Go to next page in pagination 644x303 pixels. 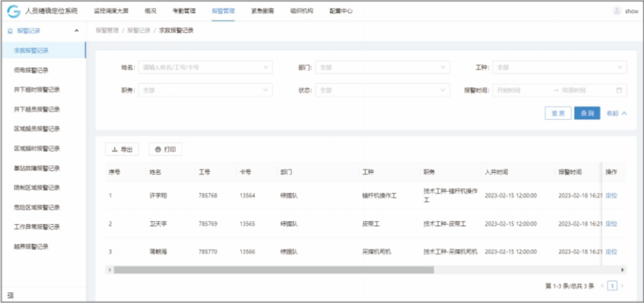(622, 286)
